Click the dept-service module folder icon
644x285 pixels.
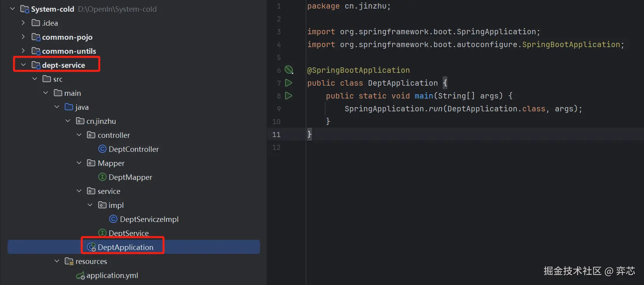pyautogui.click(x=36, y=65)
